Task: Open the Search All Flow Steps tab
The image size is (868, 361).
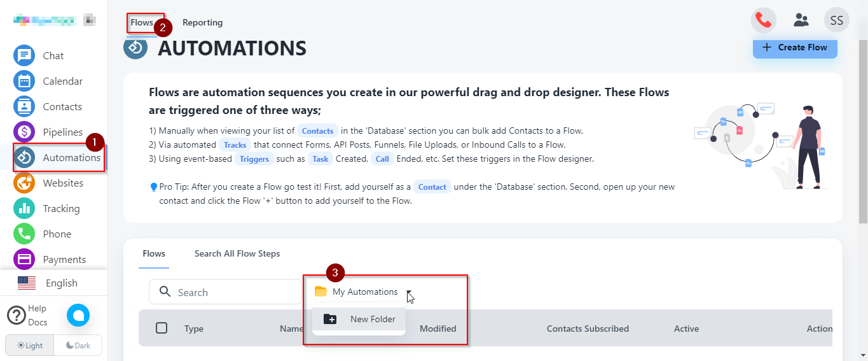Action: click(237, 253)
